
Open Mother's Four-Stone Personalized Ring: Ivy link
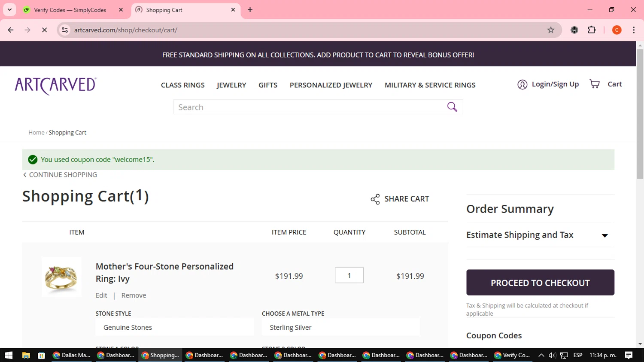pyautogui.click(x=164, y=272)
